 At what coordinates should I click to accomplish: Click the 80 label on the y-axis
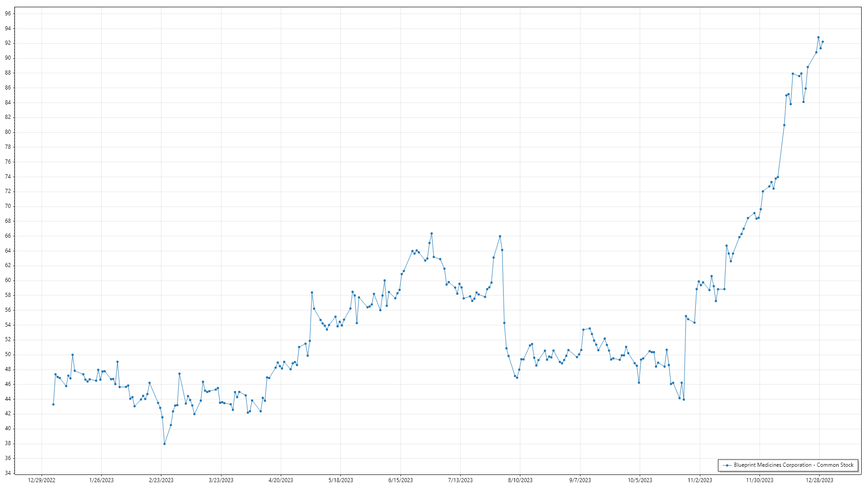pyautogui.click(x=8, y=132)
